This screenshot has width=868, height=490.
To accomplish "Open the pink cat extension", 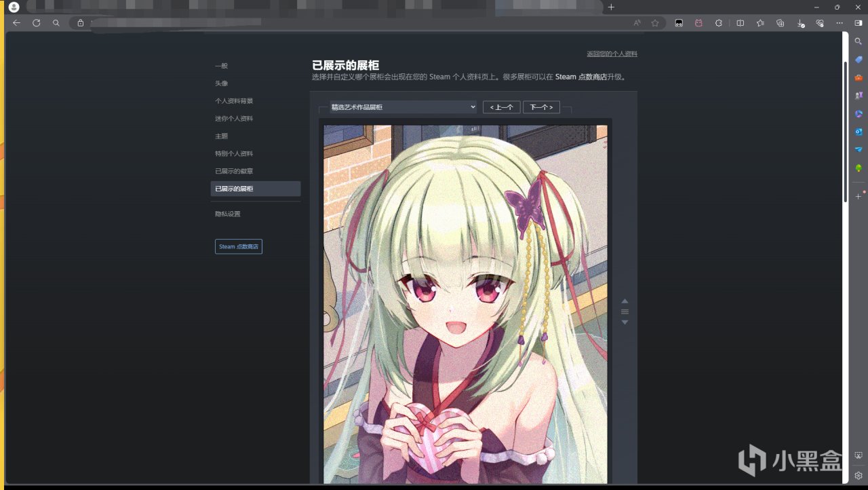I will [698, 23].
